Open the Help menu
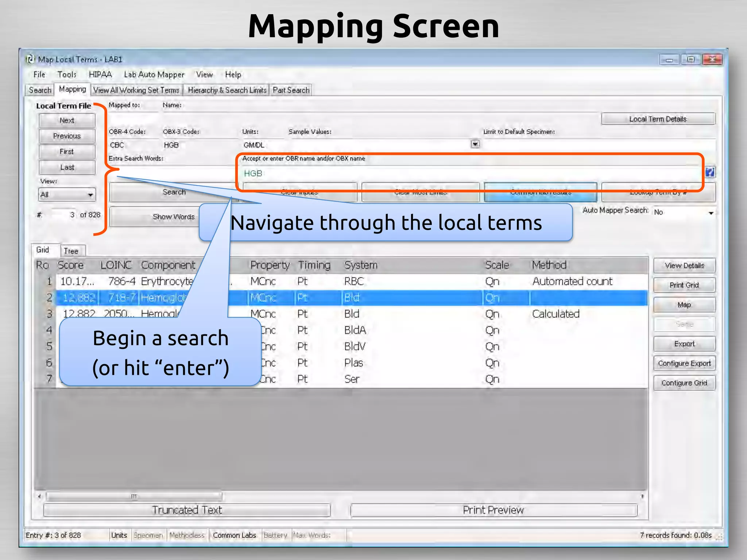Screen dimensions: 747x560 233,74
